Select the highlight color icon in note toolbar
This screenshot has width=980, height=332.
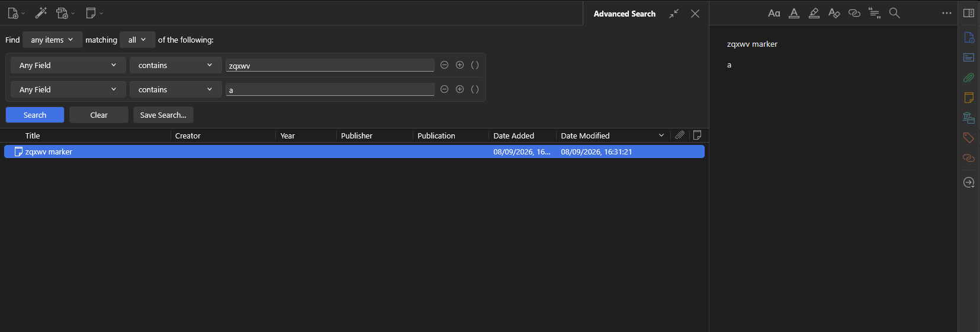(814, 13)
